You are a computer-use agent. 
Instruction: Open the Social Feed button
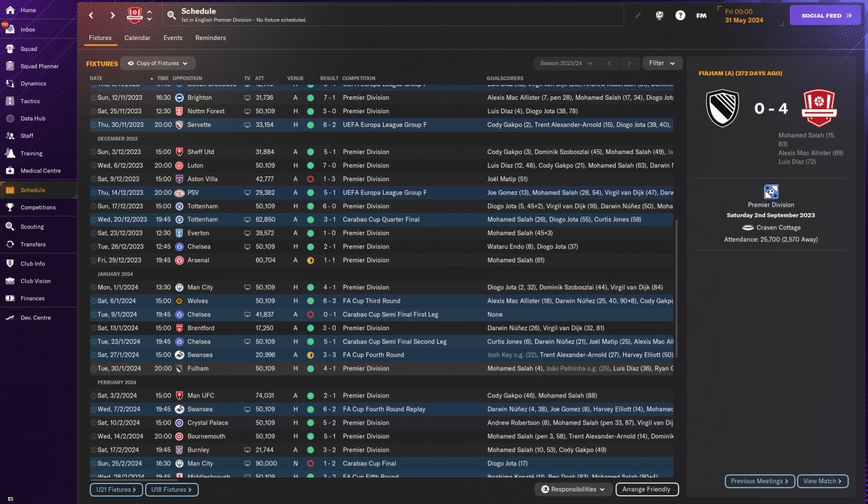point(825,16)
